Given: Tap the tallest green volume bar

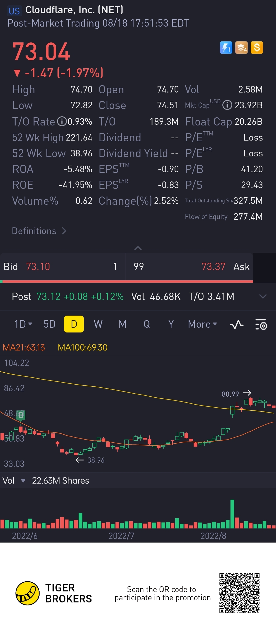Looking at the screenshot, I should pos(232,514).
